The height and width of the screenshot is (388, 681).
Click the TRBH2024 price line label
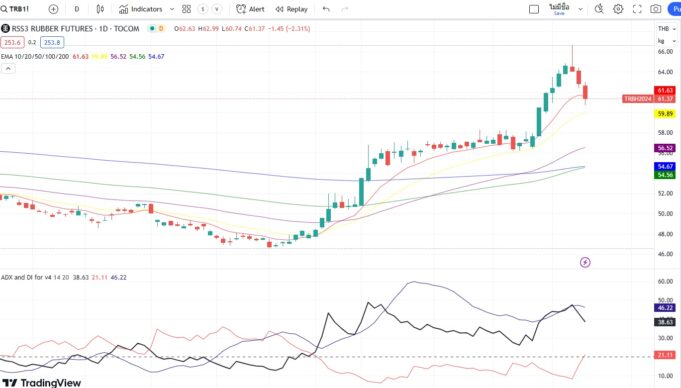[637, 99]
